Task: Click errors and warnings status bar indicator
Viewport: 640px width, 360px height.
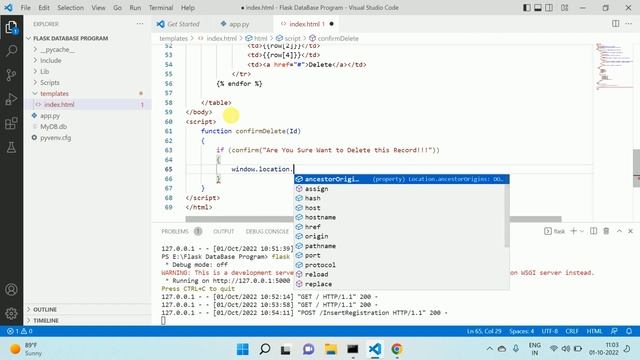Action: coord(19,331)
